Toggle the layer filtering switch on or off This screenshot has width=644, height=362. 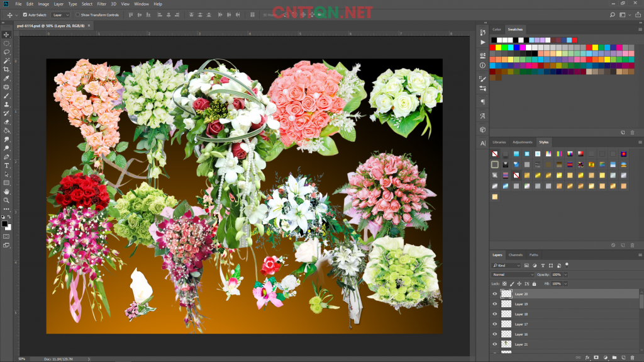tap(567, 265)
